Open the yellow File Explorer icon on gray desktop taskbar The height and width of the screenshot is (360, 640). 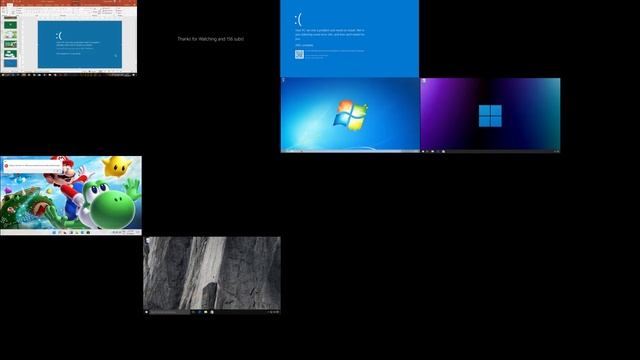click(206, 312)
